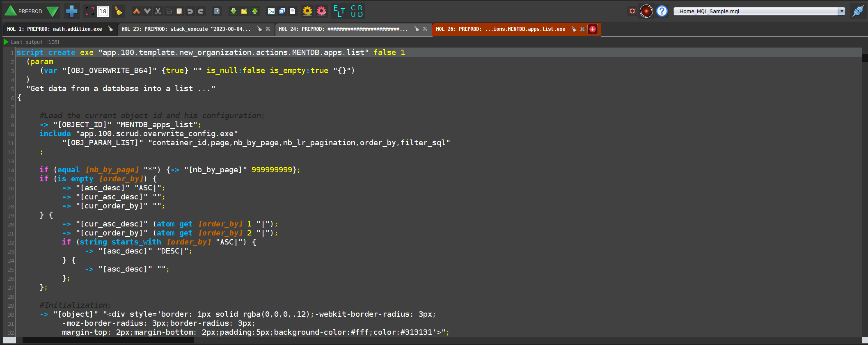Click the Last output [106] label
868x345 pixels.
coord(35,42)
